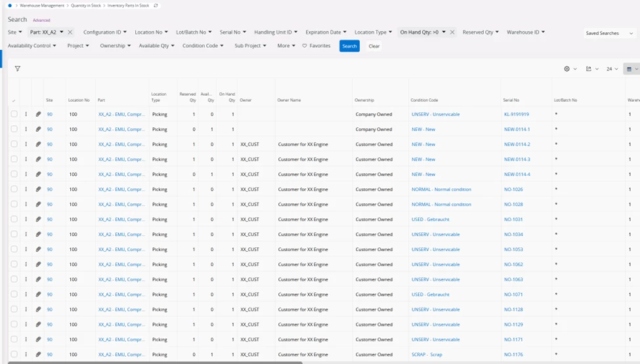Open row actions menu for NO-1129
The width and height of the screenshot is (640, 364).
pyautogui.click(x=26, y=324)
